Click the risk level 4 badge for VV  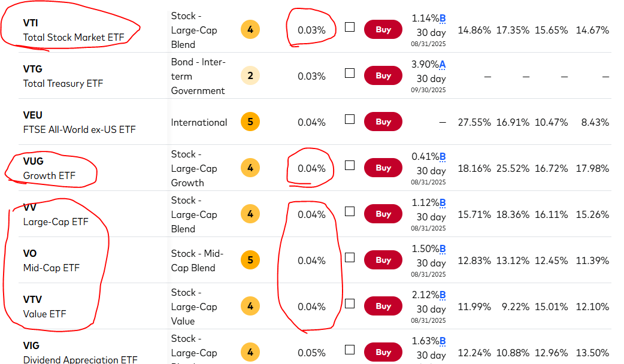(250, 214)
